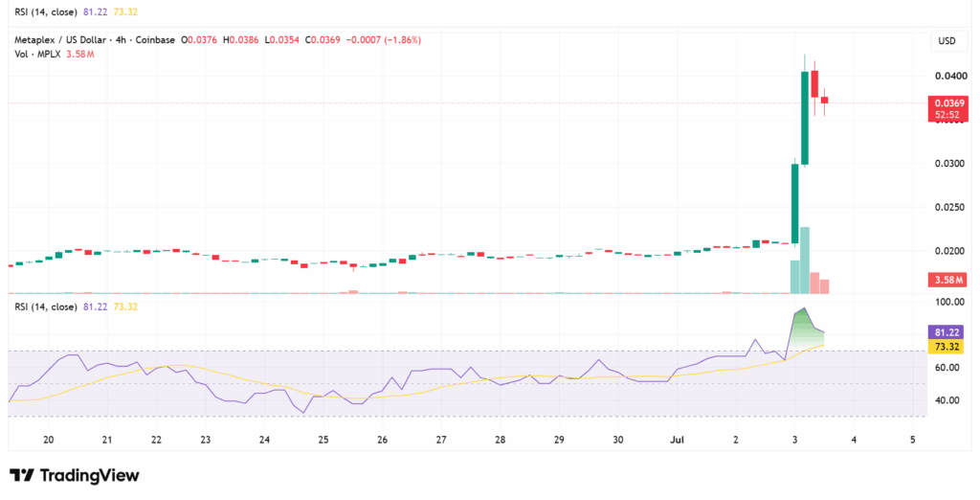980x500 pixels.
Task: Click the Coinbase exchange name in the title
Action: click(156, 40)
